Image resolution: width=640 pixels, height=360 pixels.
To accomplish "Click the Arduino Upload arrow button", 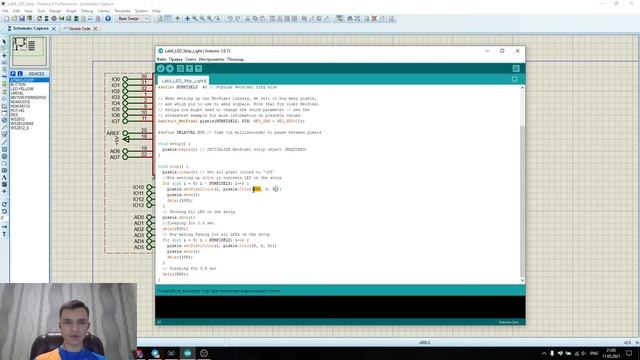I will tap(170, 69).
